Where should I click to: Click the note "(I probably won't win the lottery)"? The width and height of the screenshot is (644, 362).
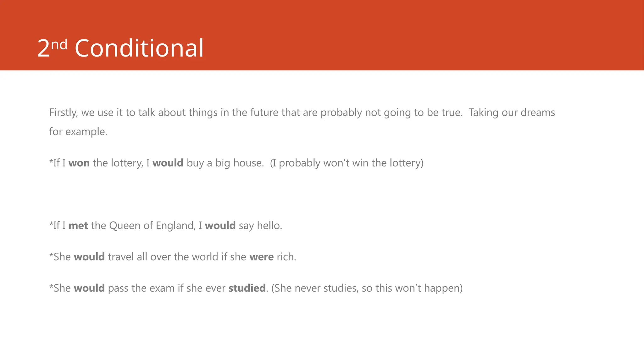click(x=347, y=163)
